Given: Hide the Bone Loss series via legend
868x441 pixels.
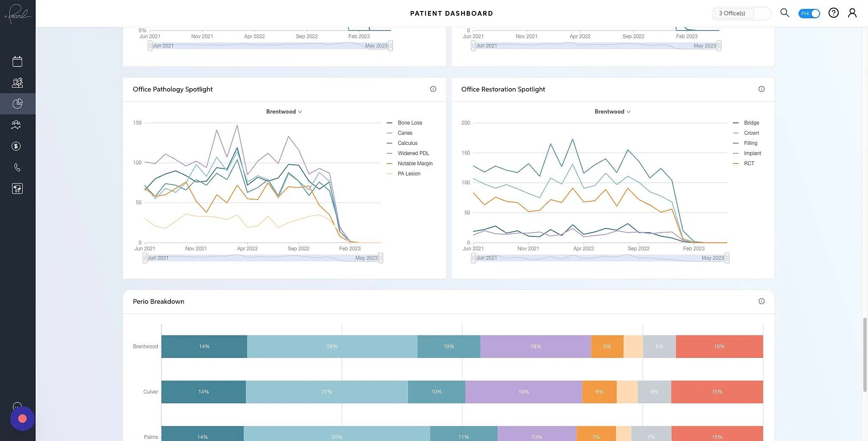Looking at the screenshot, I should 409,122.
